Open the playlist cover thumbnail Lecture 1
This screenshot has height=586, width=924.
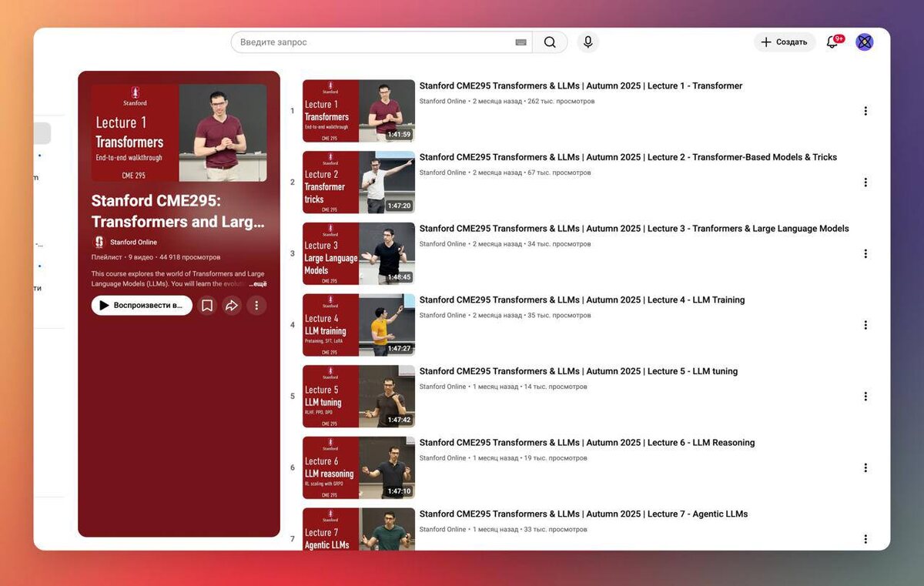pos(179,132)
